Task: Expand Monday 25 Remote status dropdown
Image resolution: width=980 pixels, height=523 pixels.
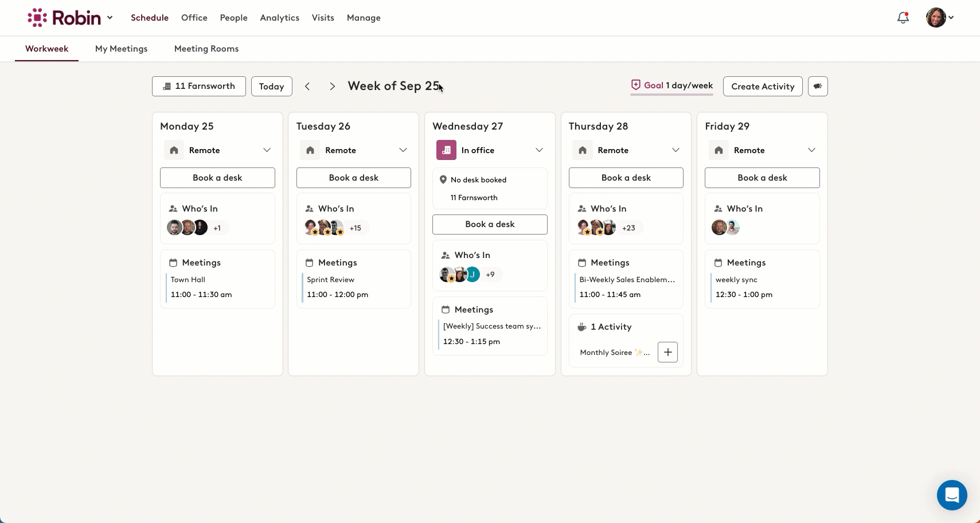Action: pyautogui.click(x=267, y=150)
